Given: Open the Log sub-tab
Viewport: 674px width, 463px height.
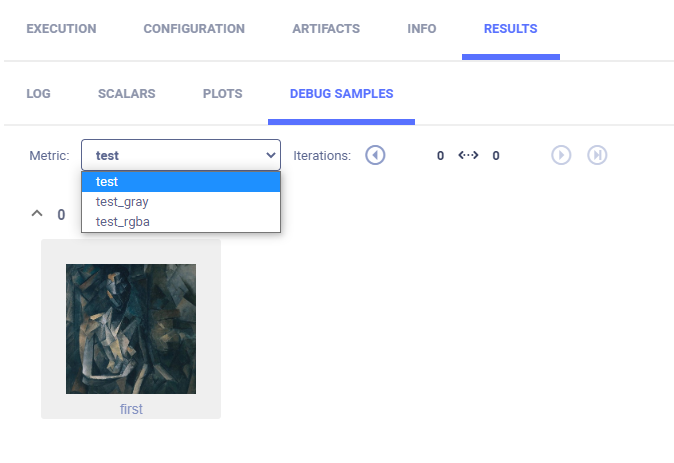Looking at the screenshot, I should click(38, 94).
